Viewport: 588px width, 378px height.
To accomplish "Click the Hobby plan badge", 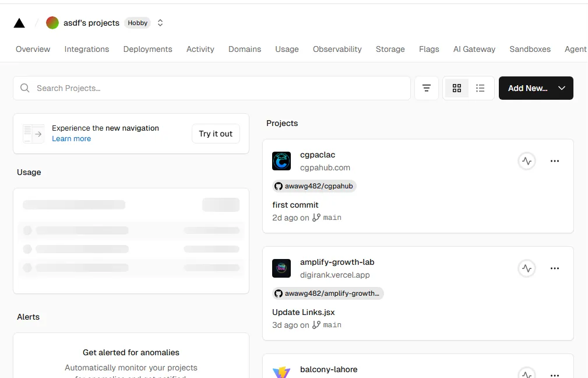I will [x=138, y=23].
